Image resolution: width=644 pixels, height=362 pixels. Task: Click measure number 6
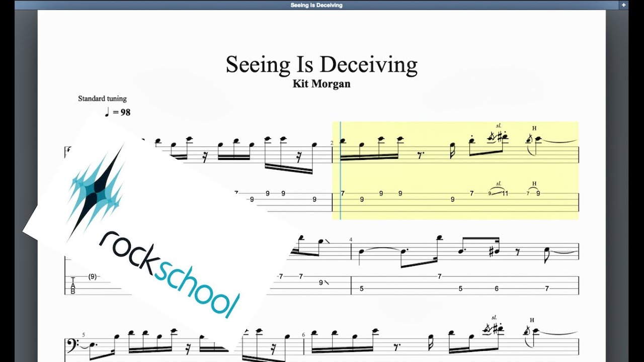click(x=303, y=334)
